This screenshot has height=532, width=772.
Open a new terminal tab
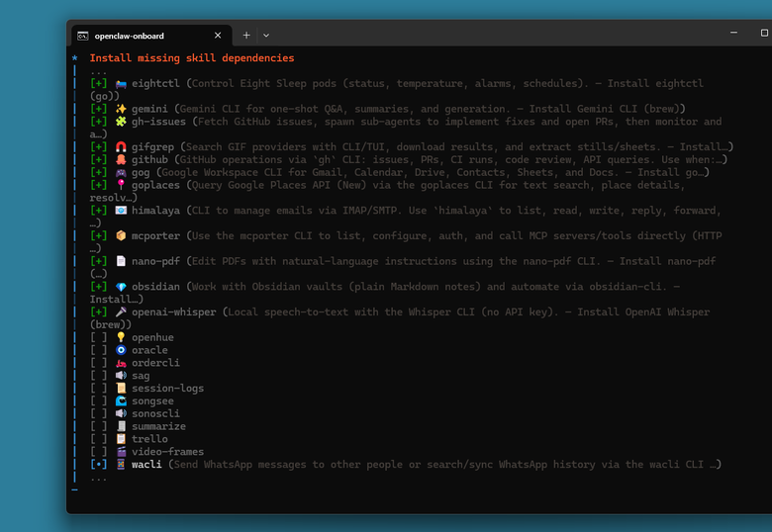pyautogui.click(x=246, y=36)
